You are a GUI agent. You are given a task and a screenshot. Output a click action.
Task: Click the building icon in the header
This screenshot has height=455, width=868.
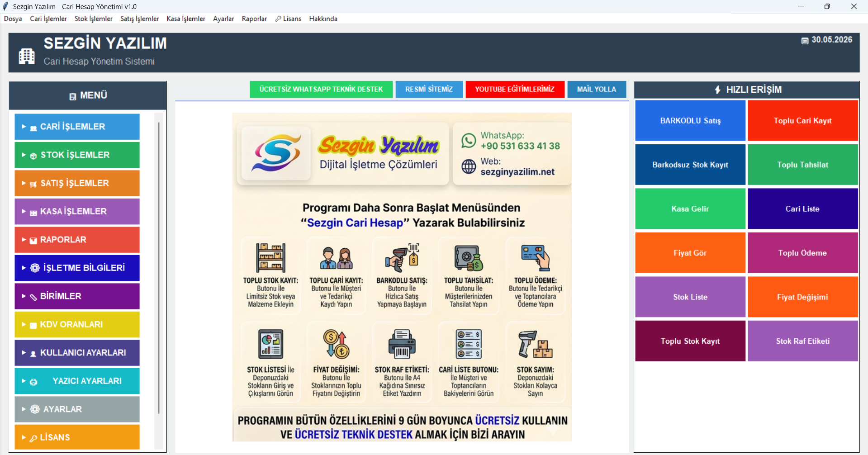click(x=27, y=56)
